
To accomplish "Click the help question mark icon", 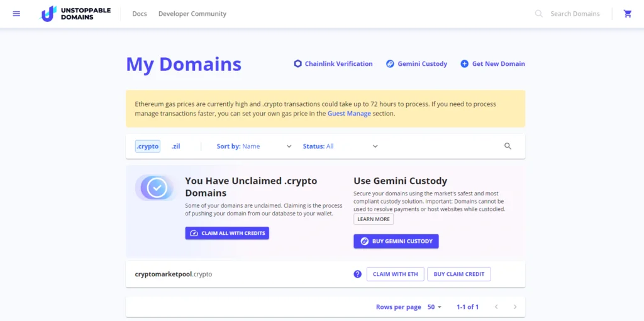I will [x=358, y=274].
